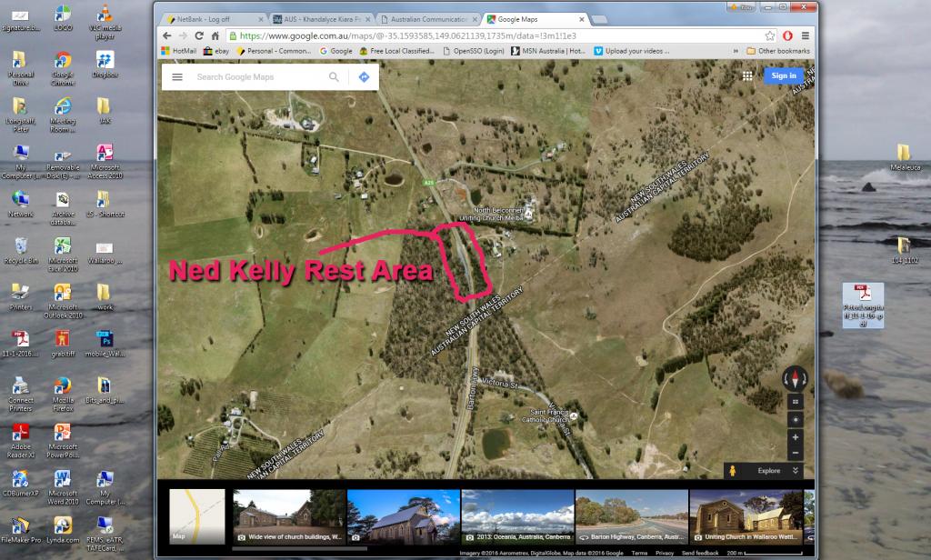Click the Sign in button
Image resolution: width=931 pixels, height=560 pixels.
[783, 76]
